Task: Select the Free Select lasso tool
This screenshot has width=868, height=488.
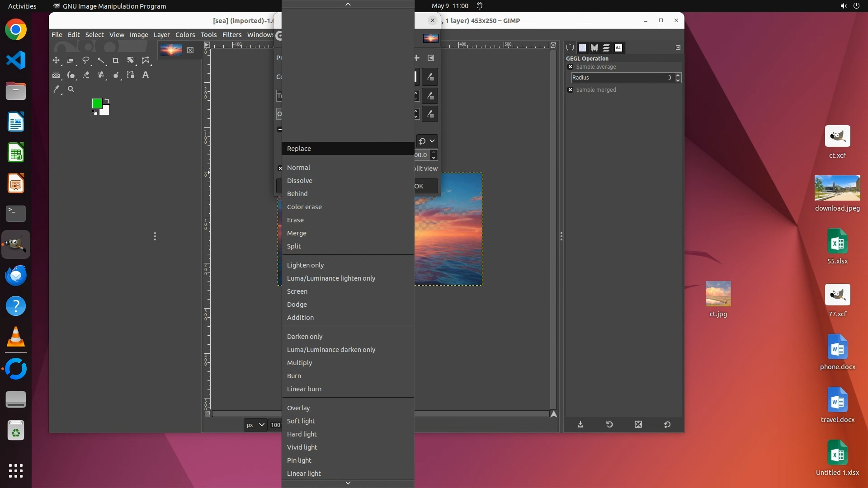Action: click(86, 60)
